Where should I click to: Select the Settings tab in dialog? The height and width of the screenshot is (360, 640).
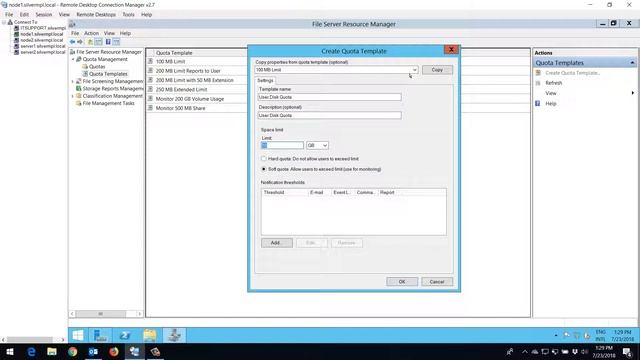[265, 80]
